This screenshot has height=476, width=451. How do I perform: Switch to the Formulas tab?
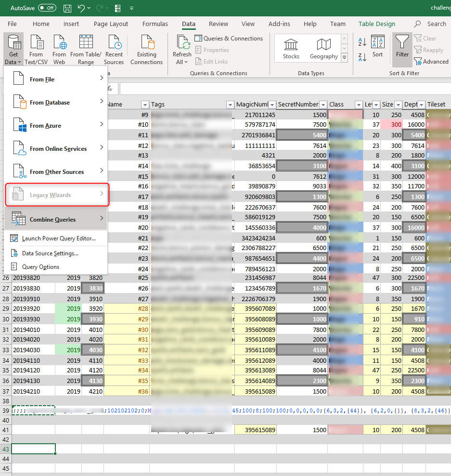click(155, 24)
